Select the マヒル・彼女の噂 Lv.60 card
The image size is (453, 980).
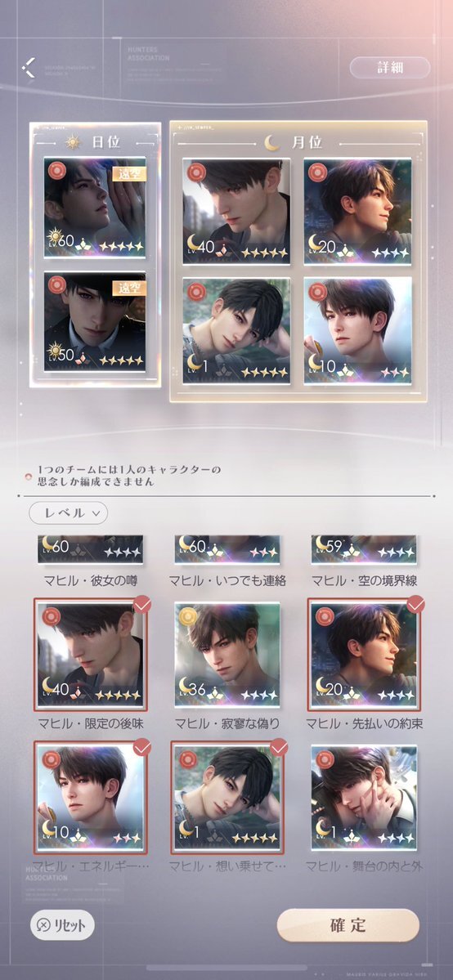[91, 550]
